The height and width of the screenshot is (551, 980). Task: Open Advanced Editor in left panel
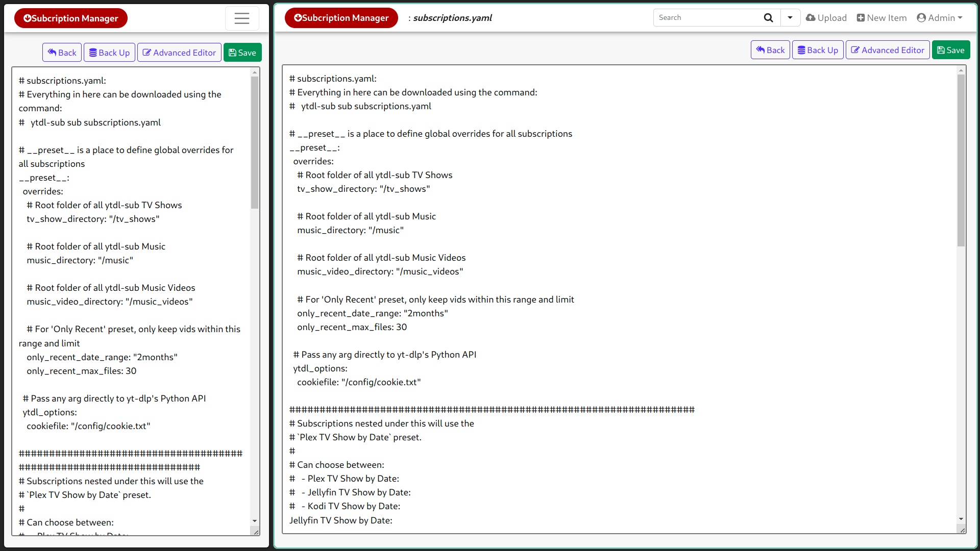179,53
